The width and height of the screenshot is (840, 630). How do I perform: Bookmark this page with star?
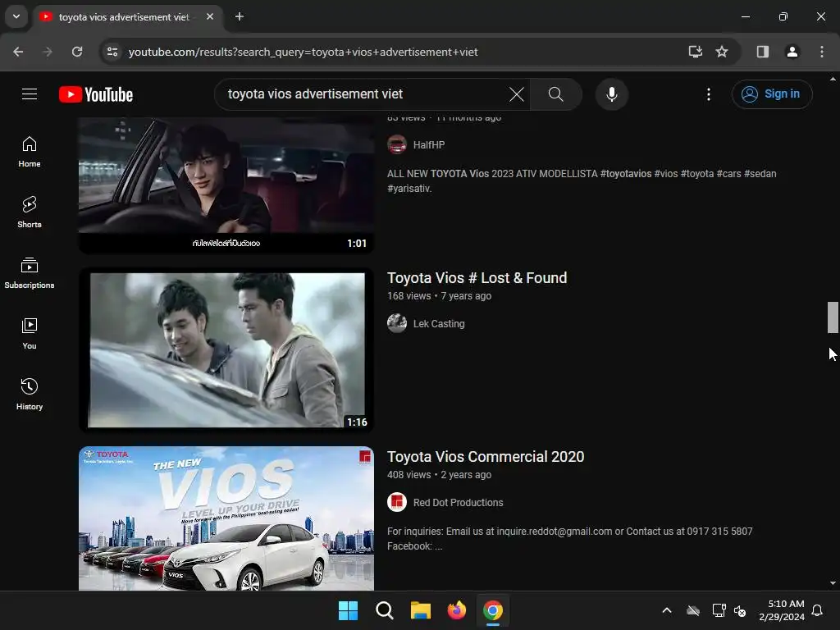(x=722, y=52)
